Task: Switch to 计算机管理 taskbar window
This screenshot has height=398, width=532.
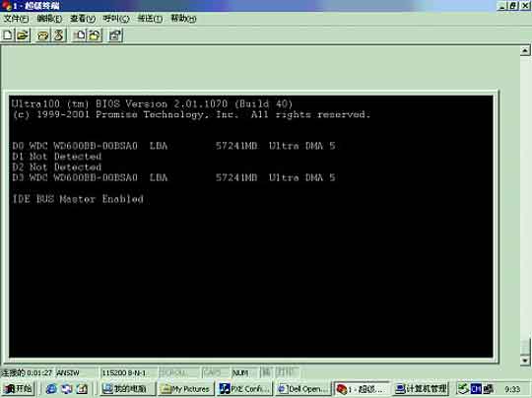Action: point(421,389)
